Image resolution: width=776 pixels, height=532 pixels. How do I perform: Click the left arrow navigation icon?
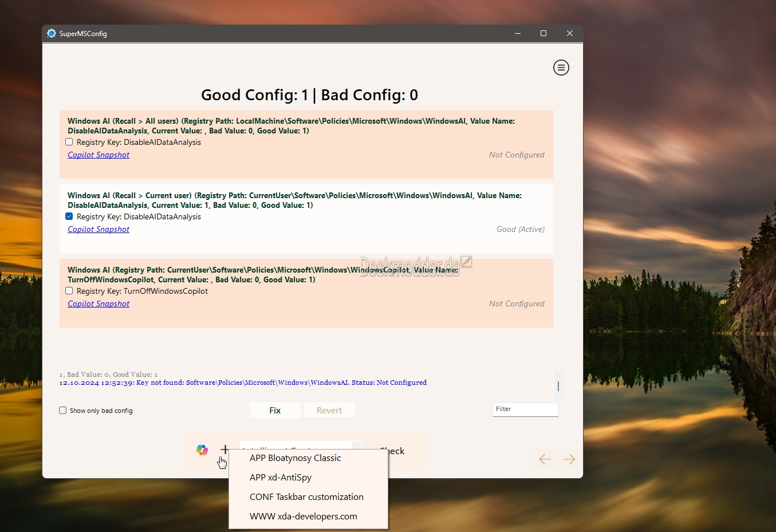click(x=545, y=459)
